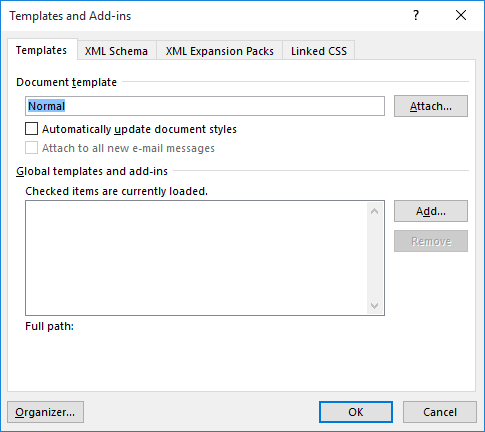This screenshot has width=485, height=432.
Task: Select the Linked CSS tab
Action: point(319,51)
